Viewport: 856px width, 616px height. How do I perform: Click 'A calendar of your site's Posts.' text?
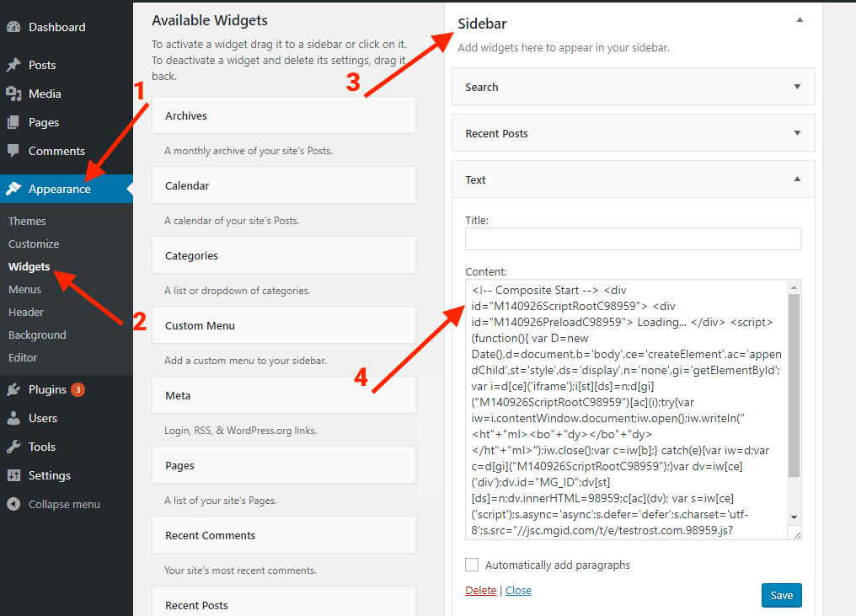232,221
